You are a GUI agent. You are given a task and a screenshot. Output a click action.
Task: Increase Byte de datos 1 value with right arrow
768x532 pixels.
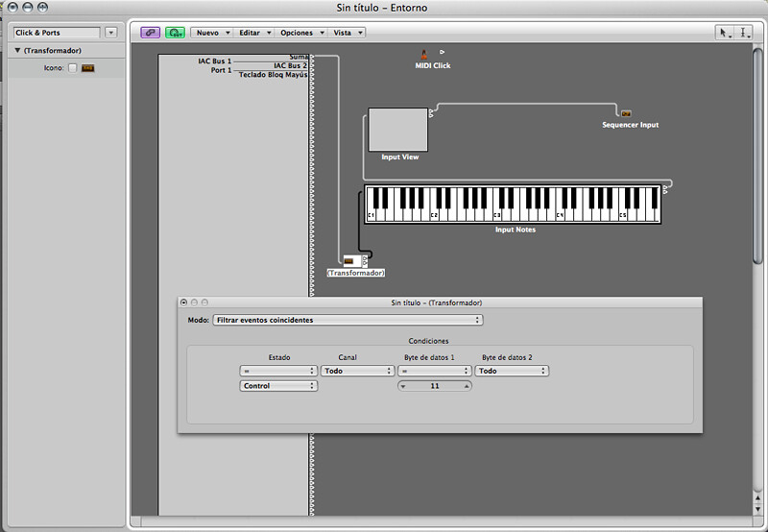point(467,386)
